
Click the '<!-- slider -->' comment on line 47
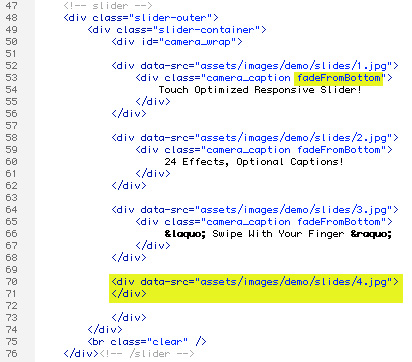point(108,6)
